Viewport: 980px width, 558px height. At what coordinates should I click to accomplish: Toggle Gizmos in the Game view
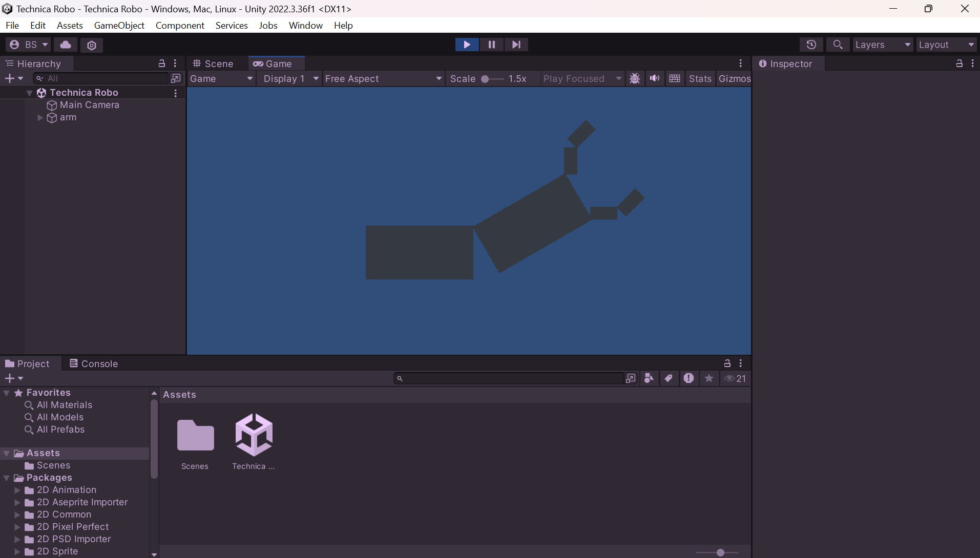(x=734, y=78)
